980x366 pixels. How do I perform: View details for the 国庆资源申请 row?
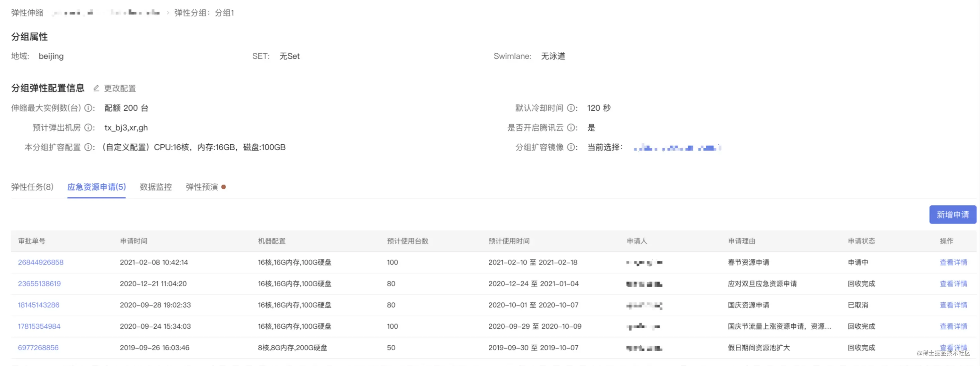click(x=953, y=305)
